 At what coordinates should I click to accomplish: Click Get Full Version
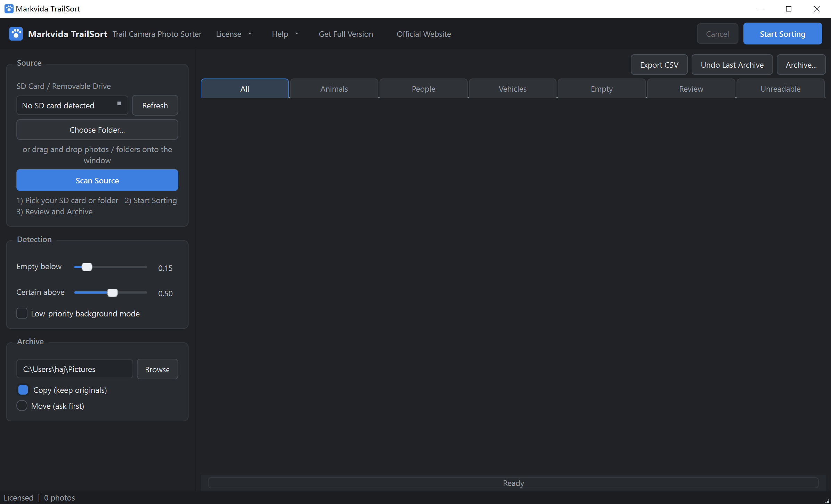click(346, 34)
